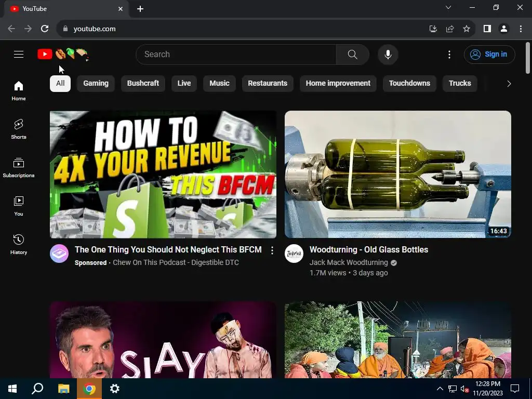The width and height of the screenshot is (532, 399).
Task: Open Chrome three-dot menu
Action: point(521,29)
